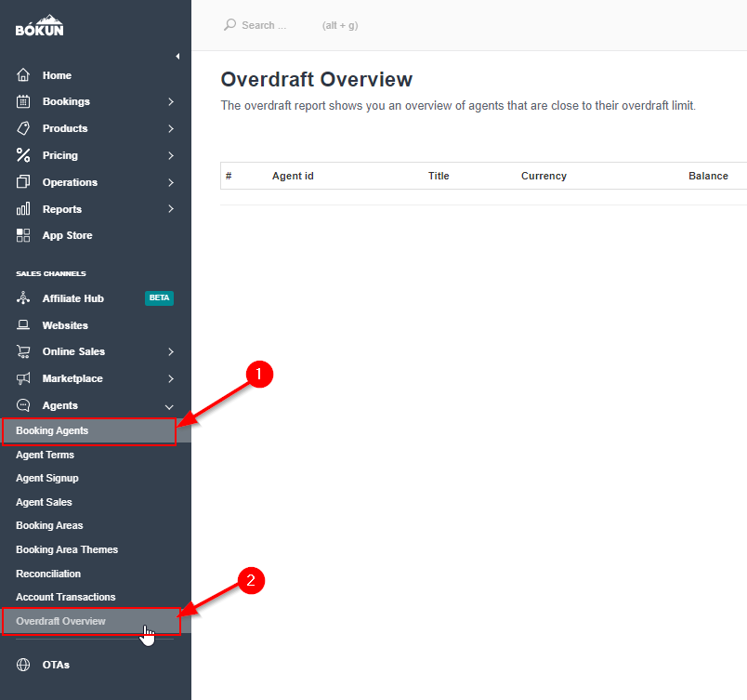This screenshot has width=747, height=700.
Task: Sort by the Currency column header
Action: (544, 176)
